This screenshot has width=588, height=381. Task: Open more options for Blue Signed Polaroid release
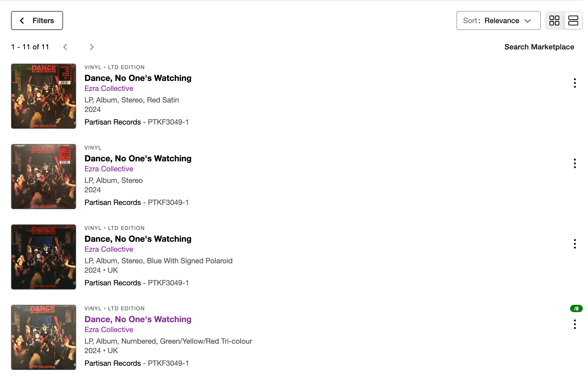pos(575,244)
